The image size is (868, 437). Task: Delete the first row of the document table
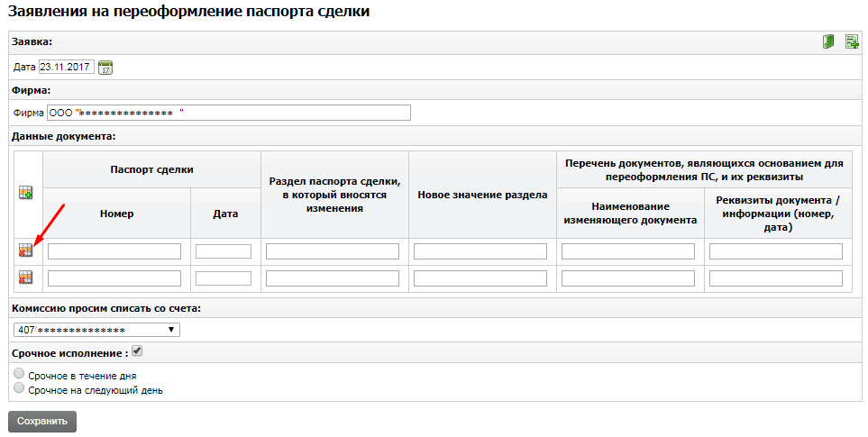point(25,250)
